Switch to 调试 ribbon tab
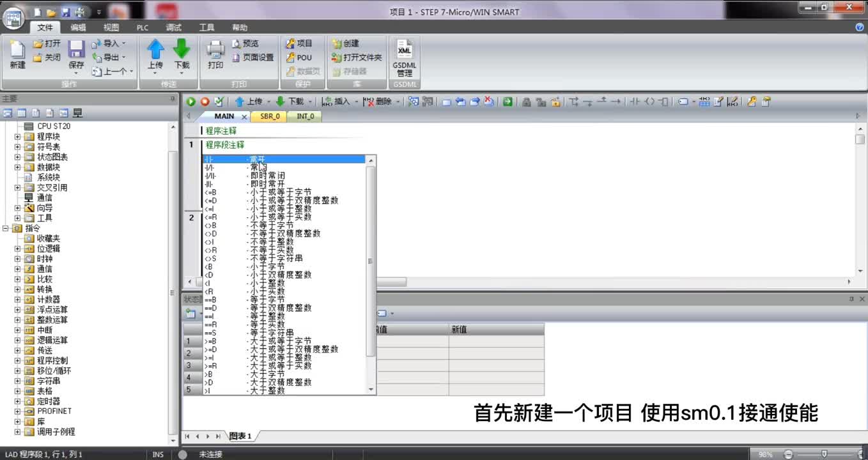This screenshot has height=460, width=868. pos(174,27)
